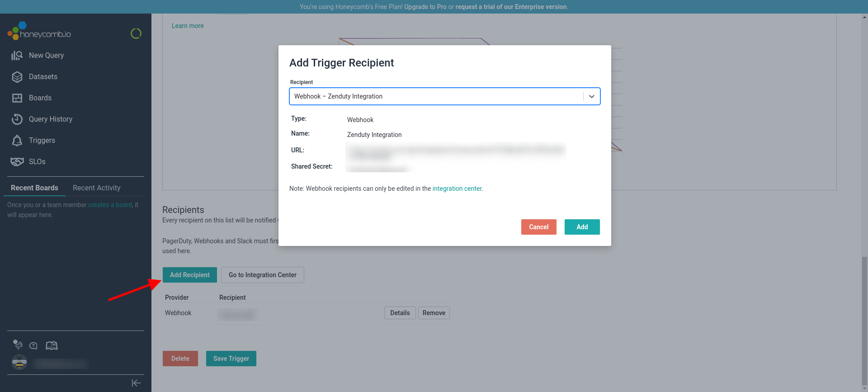Click the Triggers bell icon

pyautogui.click(x=17, y=141)
